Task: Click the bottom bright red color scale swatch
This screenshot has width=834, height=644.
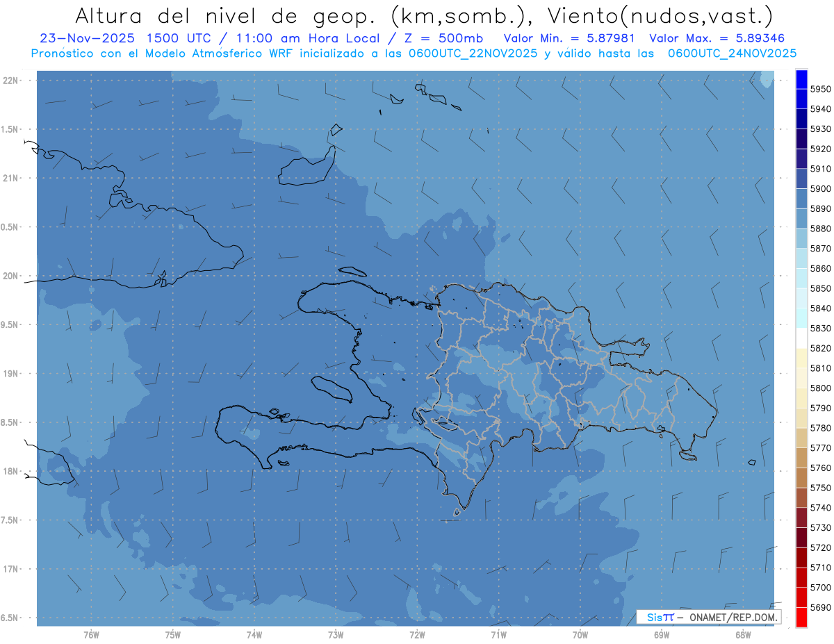Action: click(x=801, y=617)
